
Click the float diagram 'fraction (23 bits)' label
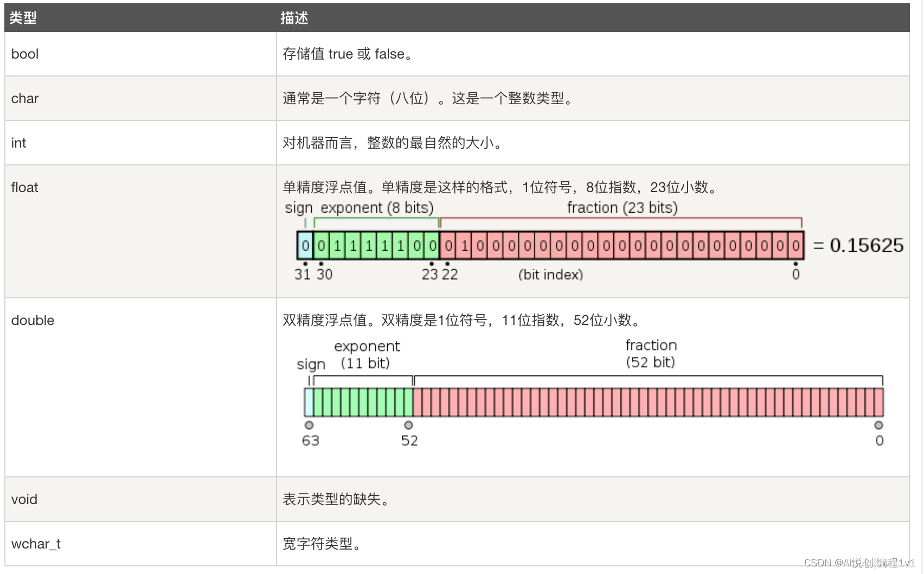tap(623, 208)
